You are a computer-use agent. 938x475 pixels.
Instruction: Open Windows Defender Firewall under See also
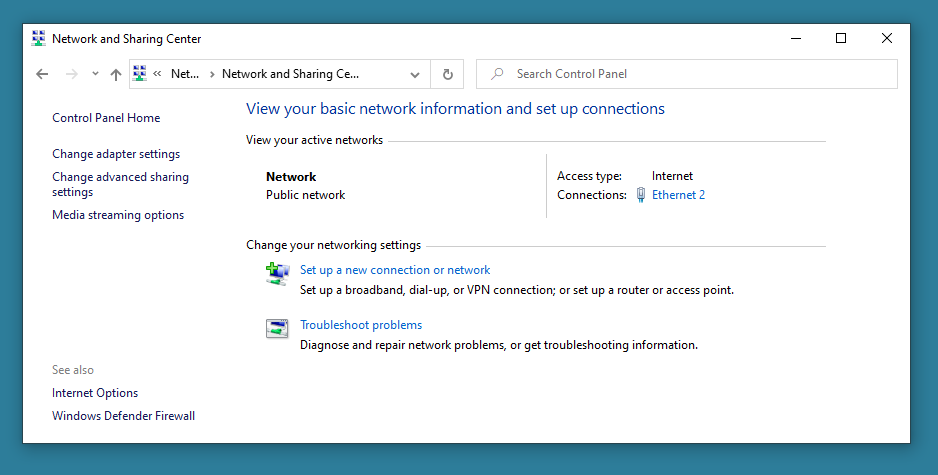point(123,416)
